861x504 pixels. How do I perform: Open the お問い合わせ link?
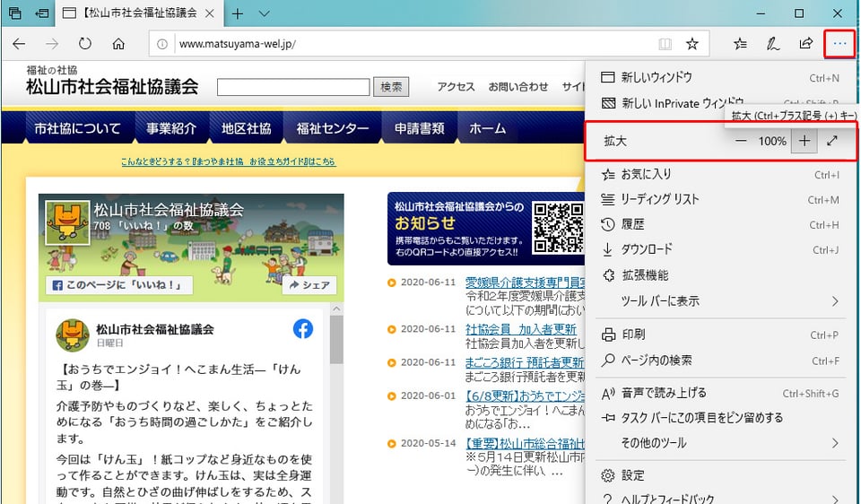[x=518, y=87]
